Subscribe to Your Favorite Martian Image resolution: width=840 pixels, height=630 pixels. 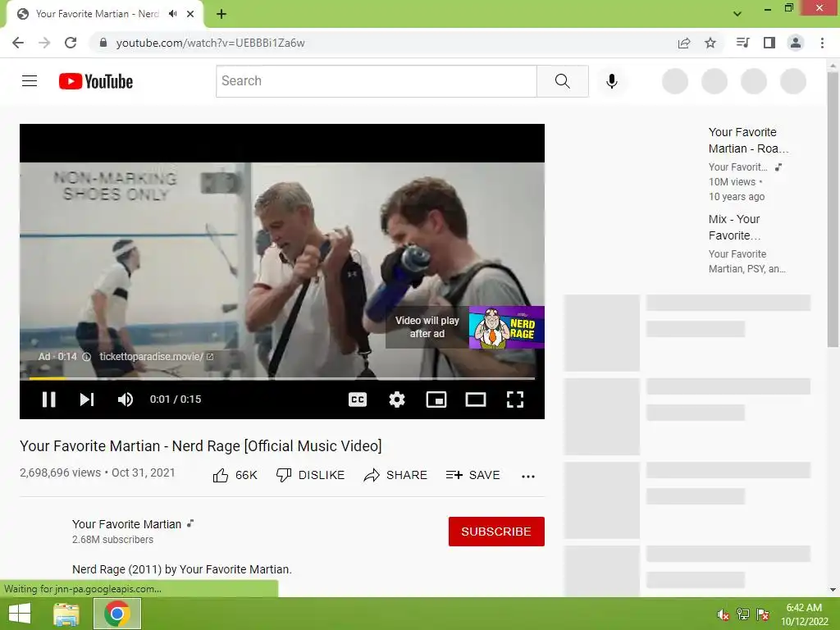pos(496,532)
